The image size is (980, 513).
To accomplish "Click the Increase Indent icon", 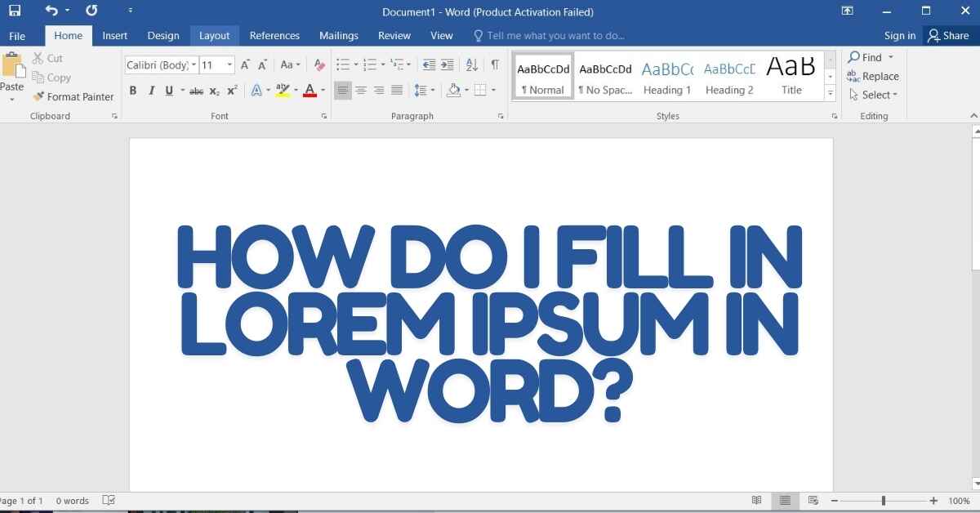I will click(448, 65).
